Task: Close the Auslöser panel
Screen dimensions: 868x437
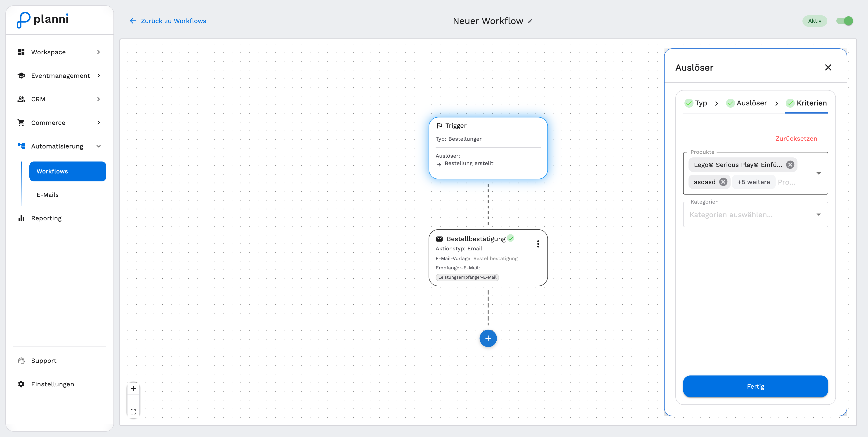Action: click(x=828, y=67)
